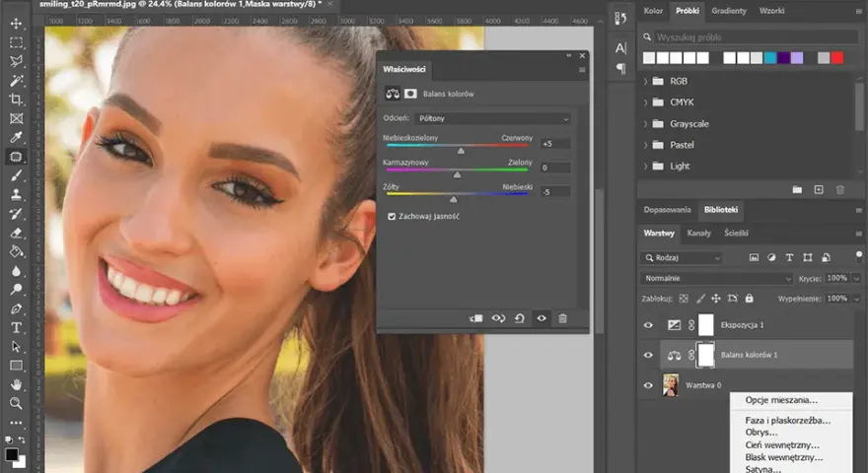Select the Crop tool

[16, 100]
